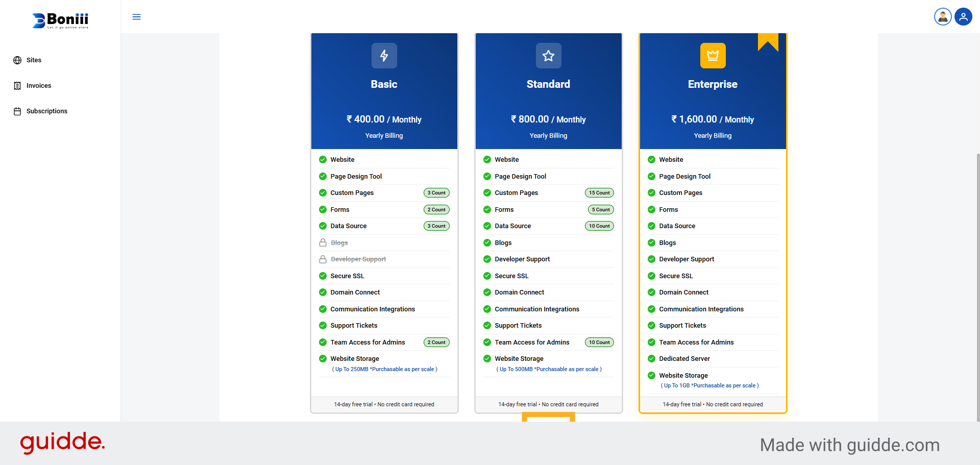
Task: Click the Standard plan star icon
Action: (548, 56)
